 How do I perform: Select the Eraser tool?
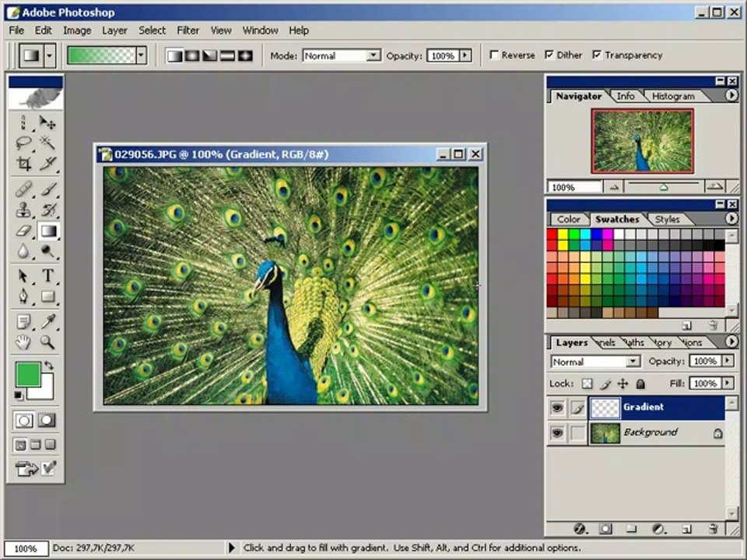click(x=23, y=231)
